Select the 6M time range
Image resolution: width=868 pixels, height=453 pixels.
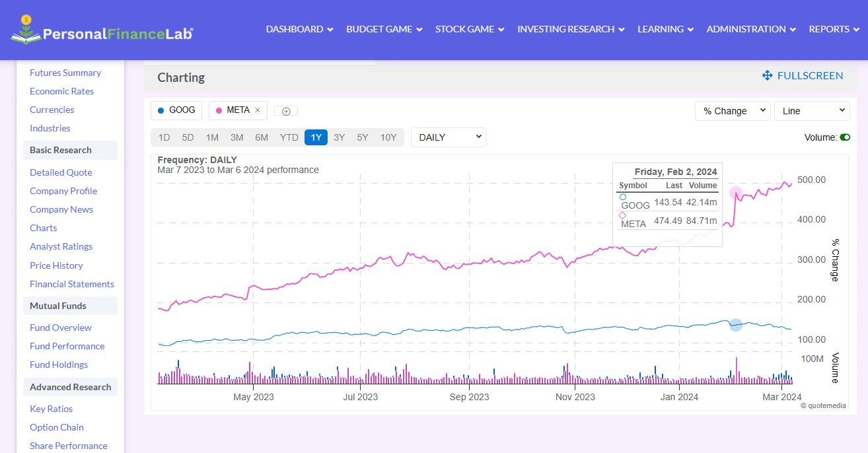coord(262,137)
